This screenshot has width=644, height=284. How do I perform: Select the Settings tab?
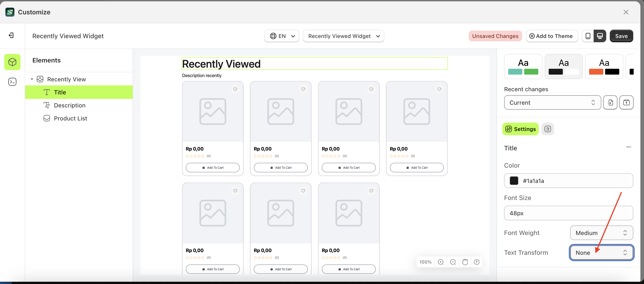tap(521, 129)
